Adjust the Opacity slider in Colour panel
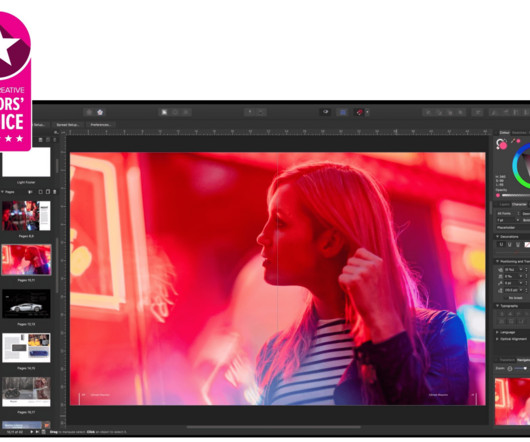Image resolution: width=530 pixels, height=442 pixels. pyautogui.click(x=516, y=195)
